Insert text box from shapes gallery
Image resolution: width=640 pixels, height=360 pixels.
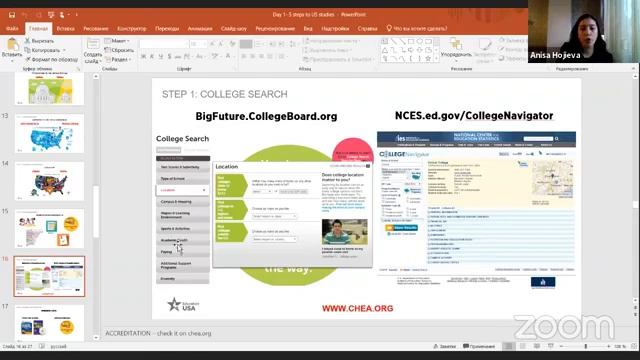click(x=385, y=41)
